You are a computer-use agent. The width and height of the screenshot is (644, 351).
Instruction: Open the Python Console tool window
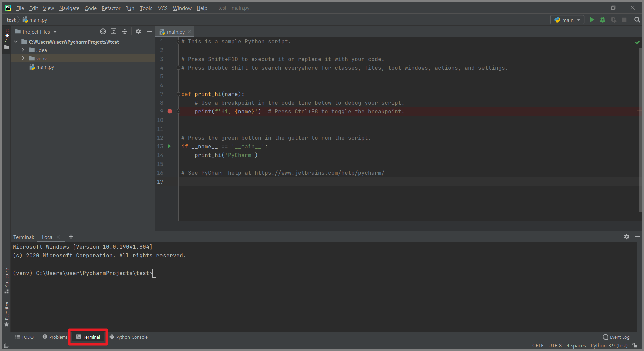tap(129, 337)
